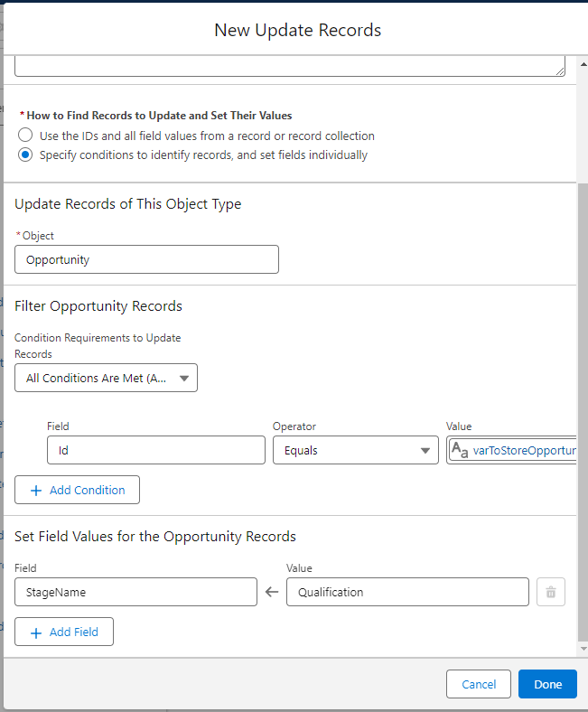The height and width of the screenshot is (712, 588).
Task: Click the Id condition field
Action: tap(155, 450)
